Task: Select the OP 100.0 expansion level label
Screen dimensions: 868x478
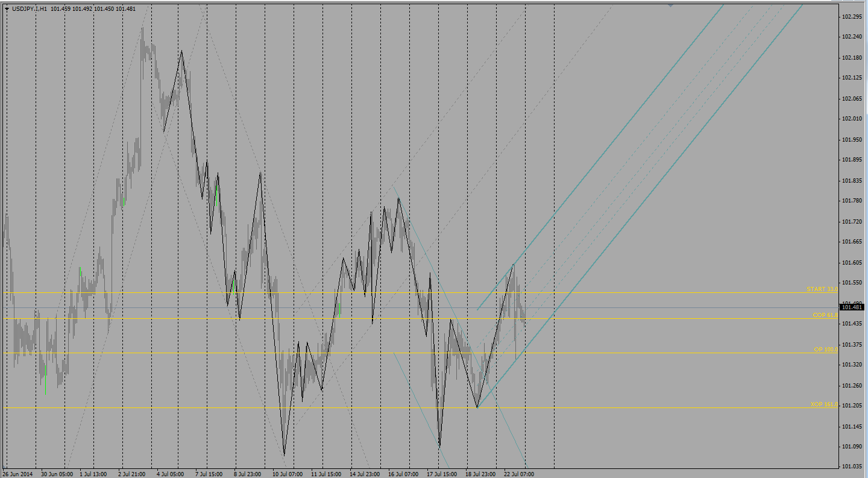Action: click(x=825, y=350)
